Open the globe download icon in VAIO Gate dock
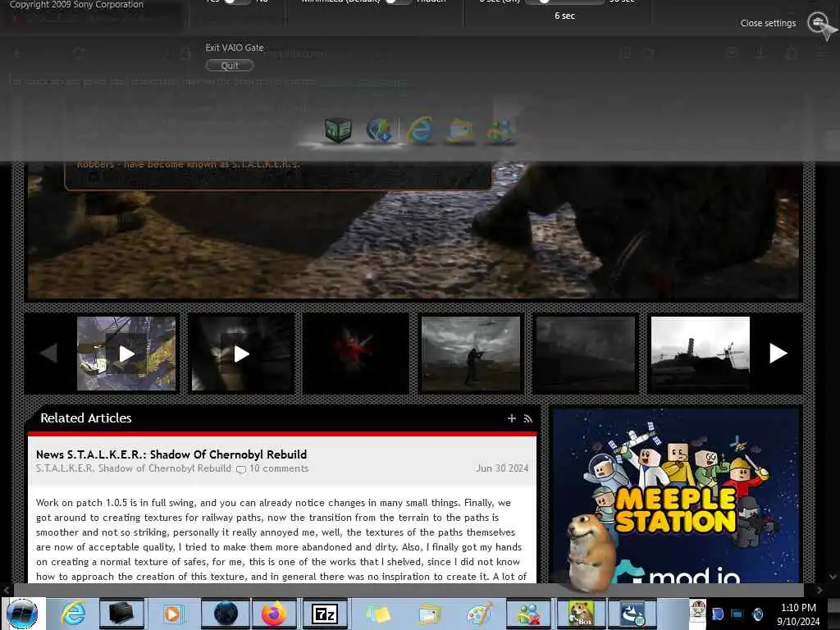 pos(379,130)
